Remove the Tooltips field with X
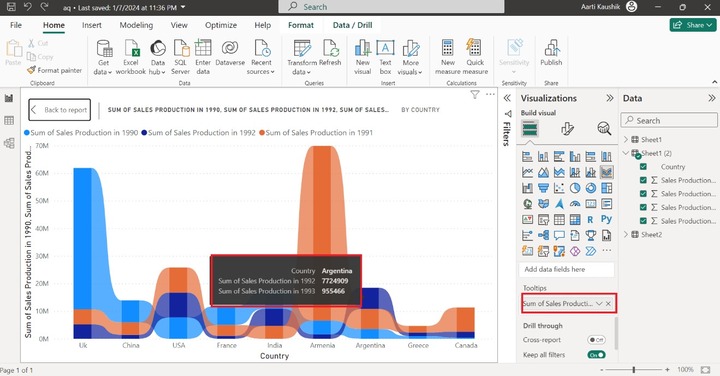The width and height of the screenshot is (720, 376). pyautogui.click(x=608, y=303)
